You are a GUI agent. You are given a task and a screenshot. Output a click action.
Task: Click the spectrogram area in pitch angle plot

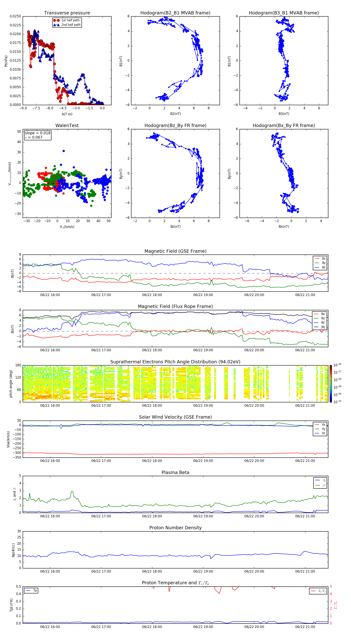tap(175, 384)
